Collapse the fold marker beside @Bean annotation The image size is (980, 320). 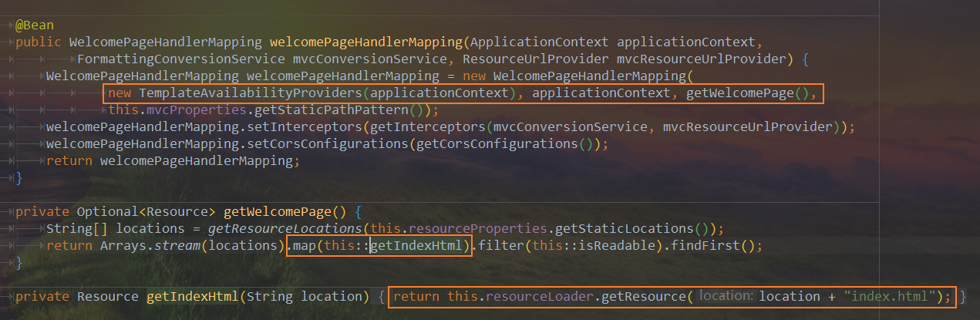[8, 25]
